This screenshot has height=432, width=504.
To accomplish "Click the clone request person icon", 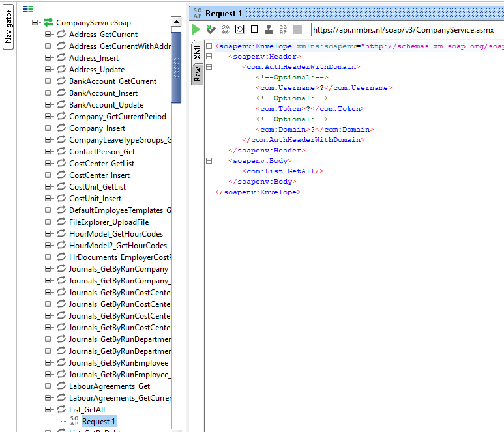I will (x=269, y=29).
